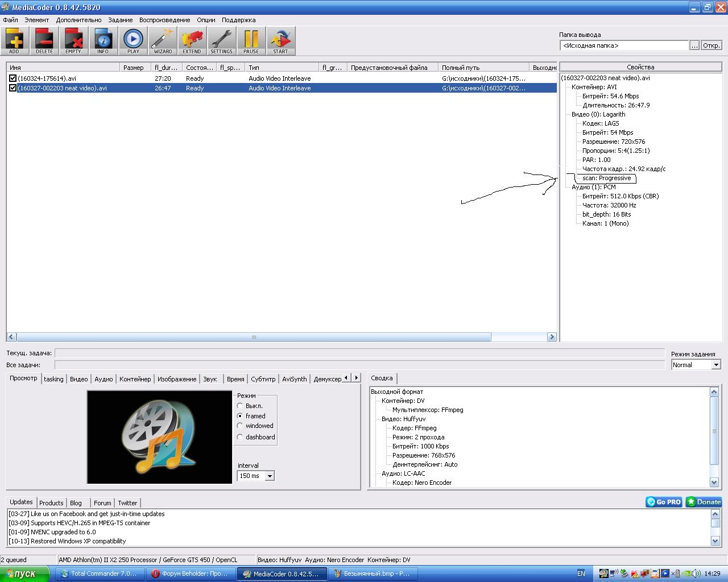The width and height of the screenshot is (728, 582).
Task: Click the Откр. output folder button
Action: [x=711, y=45]
